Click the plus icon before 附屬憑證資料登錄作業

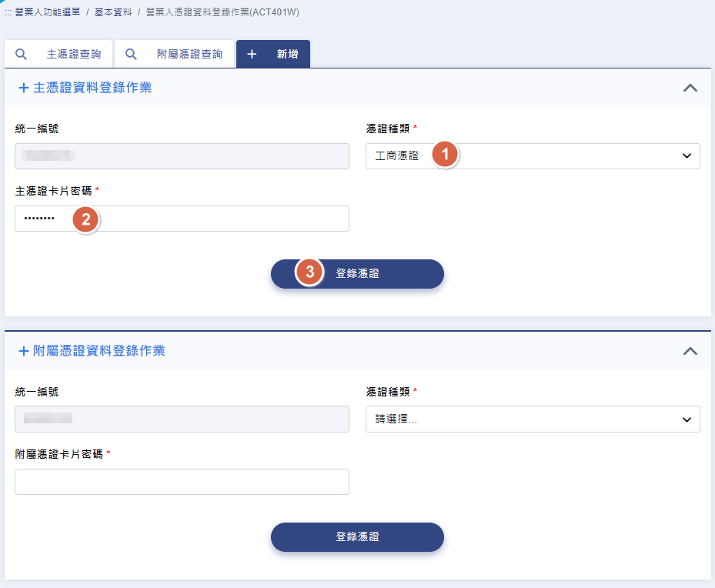(24, 351)
